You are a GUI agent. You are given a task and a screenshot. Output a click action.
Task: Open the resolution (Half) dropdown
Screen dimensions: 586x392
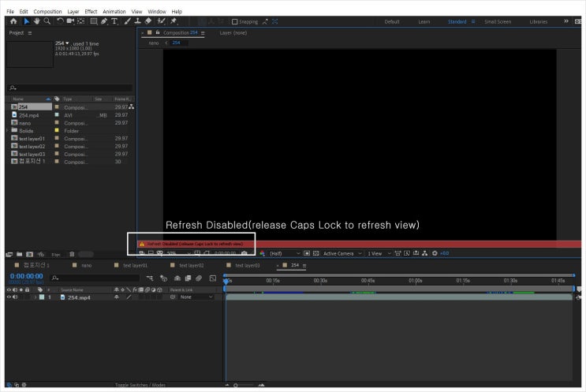[x=285, y=253]
